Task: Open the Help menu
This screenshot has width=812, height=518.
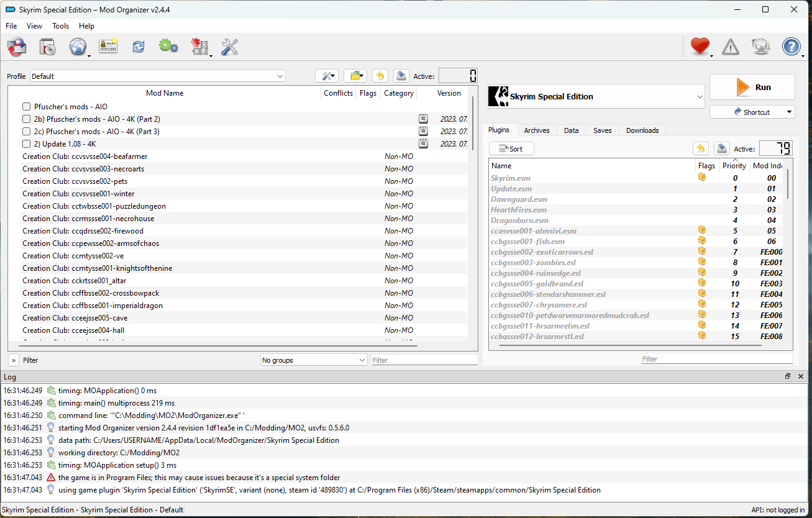Action: click(x=86, y=26)
